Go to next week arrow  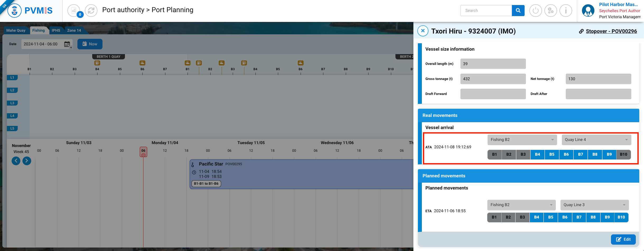coord(27,161)
